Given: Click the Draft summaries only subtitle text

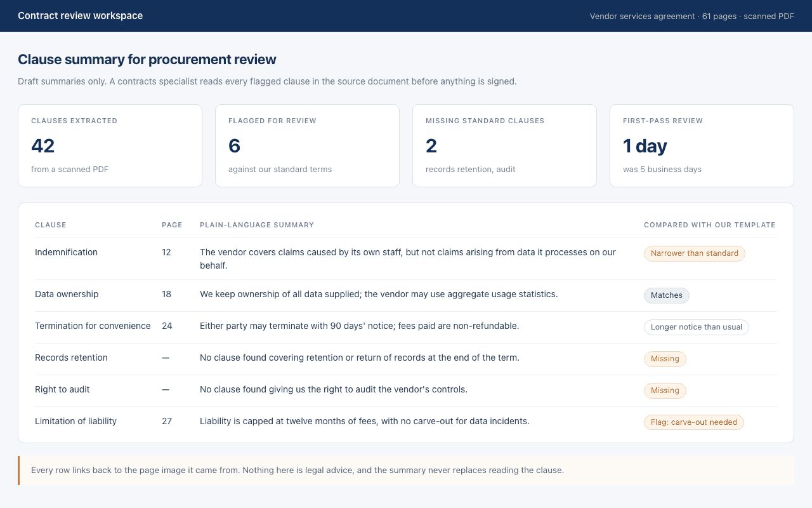Looking at the screenshot, I should [x=267, y=81].
